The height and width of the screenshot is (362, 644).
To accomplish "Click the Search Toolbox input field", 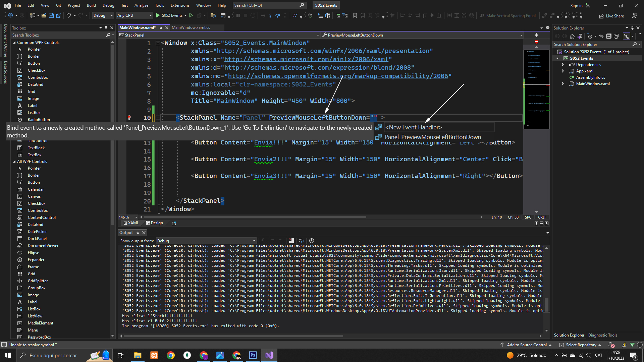I will point(57,35).
